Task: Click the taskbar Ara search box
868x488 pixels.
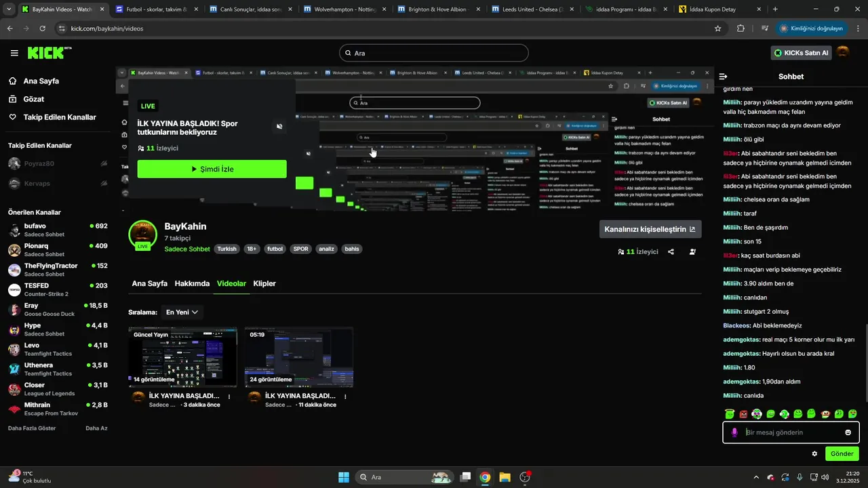Action: coord(405,477)
